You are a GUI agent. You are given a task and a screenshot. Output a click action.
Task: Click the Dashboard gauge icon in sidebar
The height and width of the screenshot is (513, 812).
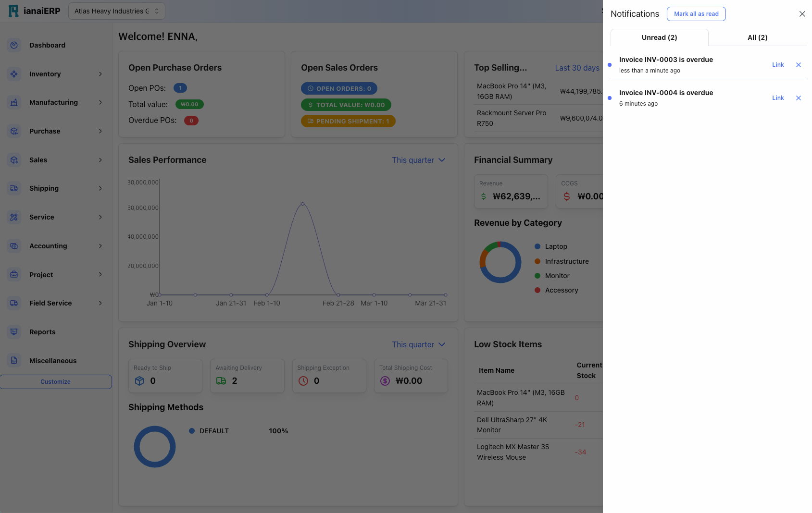coord(14,45)
